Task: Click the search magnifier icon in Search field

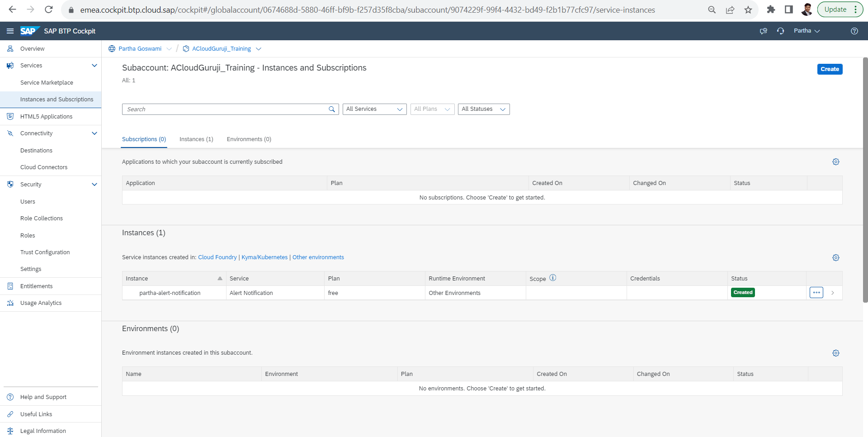Action: (x=332, y=109)
